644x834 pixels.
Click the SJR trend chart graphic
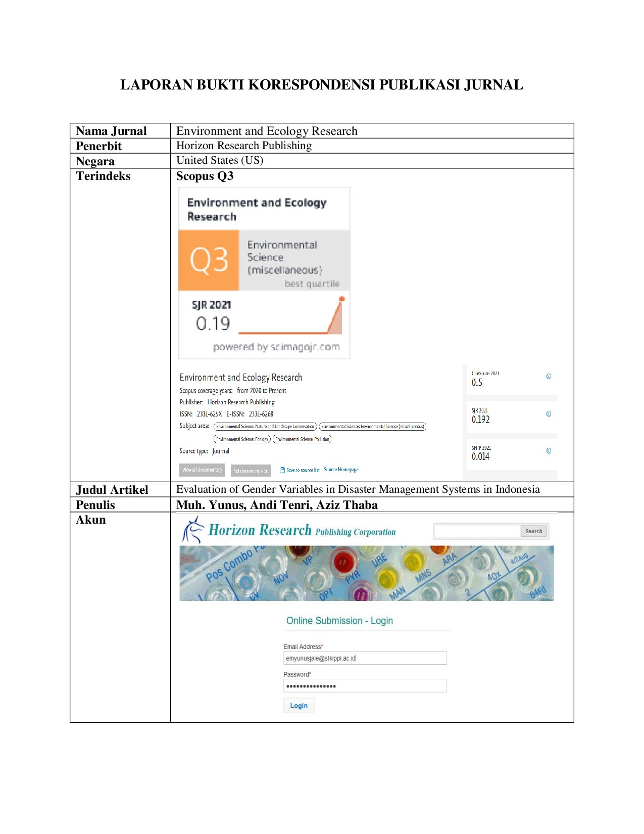coord(290,317)
